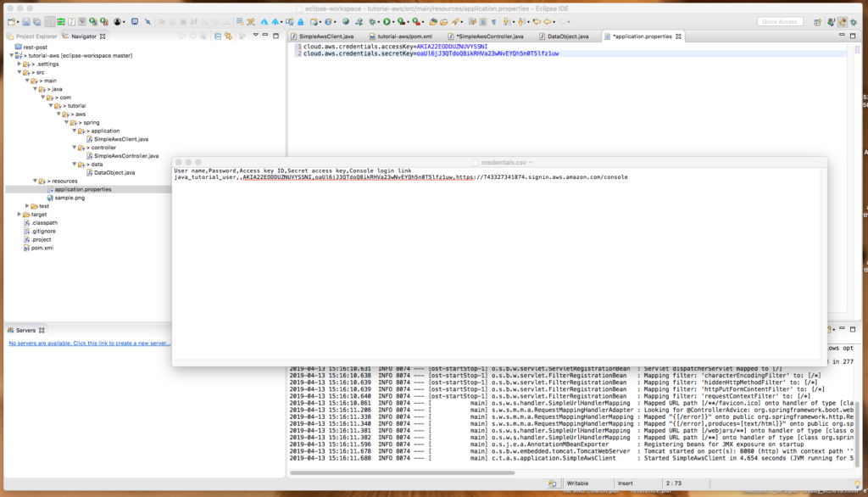
Task: Click the Back to last edit location arrow
Action: pos(537,21)
